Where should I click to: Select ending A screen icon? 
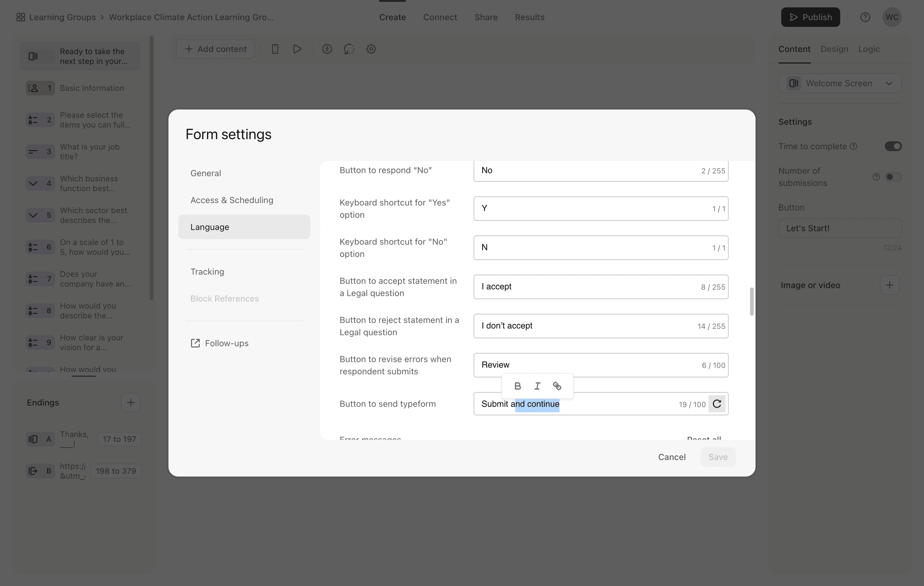click(40, 439)
